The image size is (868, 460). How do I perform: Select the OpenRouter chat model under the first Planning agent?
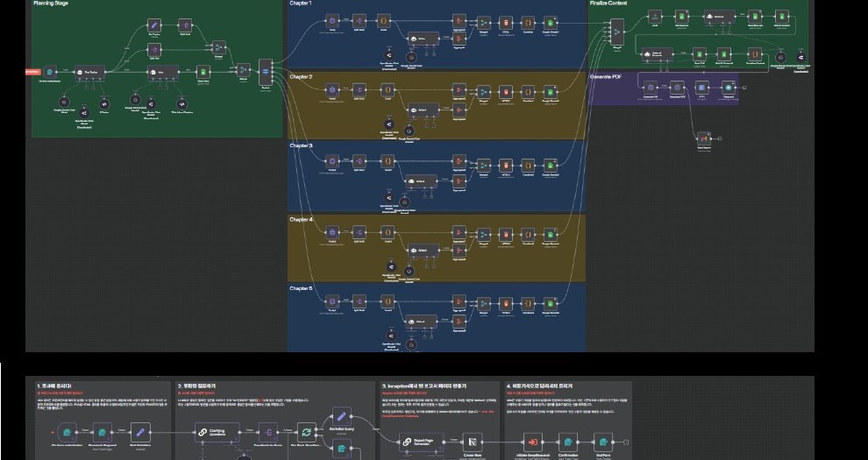pos(84,113)
